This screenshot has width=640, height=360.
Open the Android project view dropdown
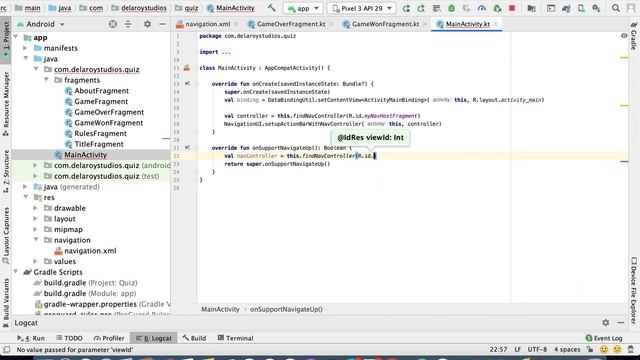click(41, 24)
